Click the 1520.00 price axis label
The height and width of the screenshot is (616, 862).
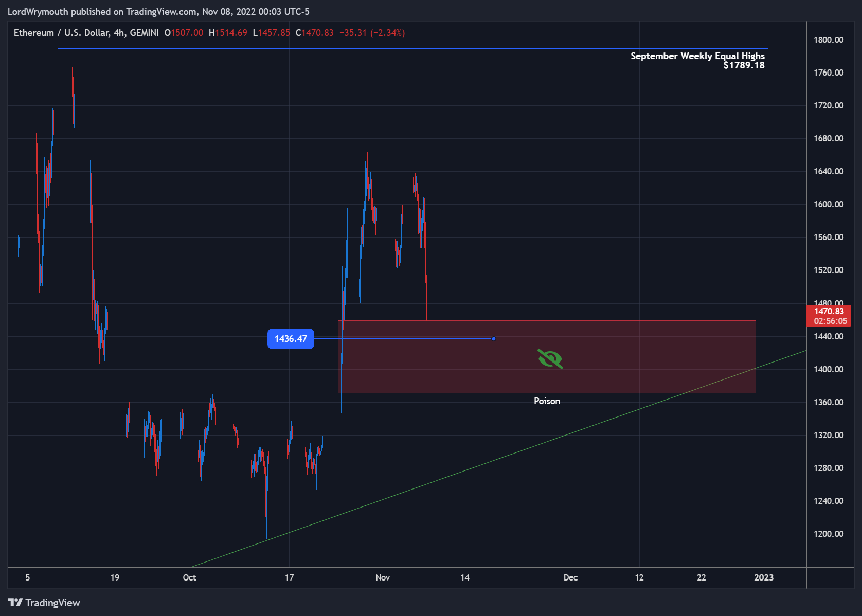(x=829, y=270)
